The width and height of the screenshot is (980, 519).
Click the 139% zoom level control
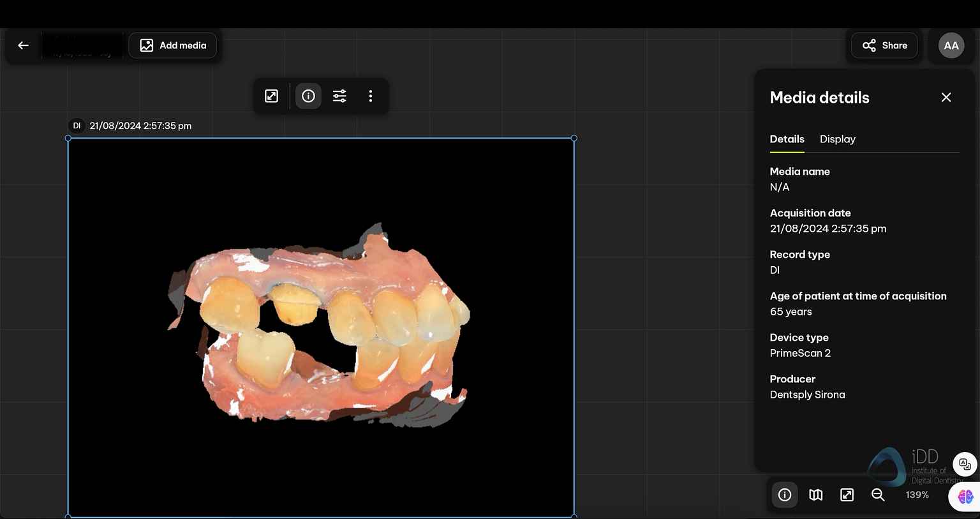click(x=917, y=495)
